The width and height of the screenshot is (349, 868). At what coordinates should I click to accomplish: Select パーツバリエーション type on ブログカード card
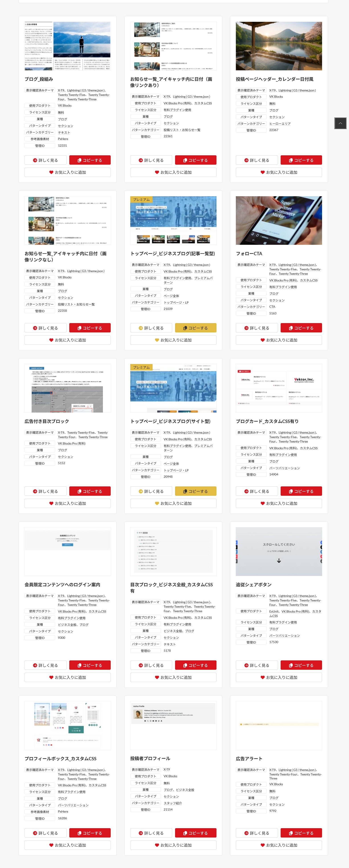click(x=284, y=468)
